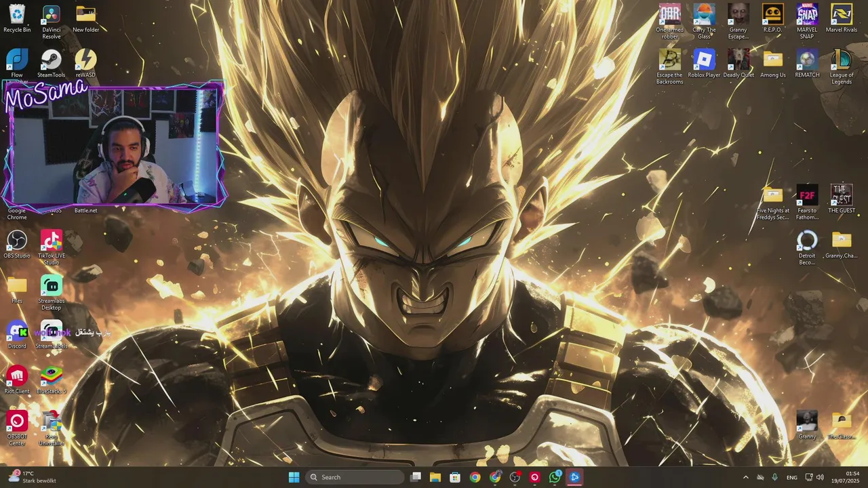This screenshot has width=868, height=488.
Task: Select the Riot Client desktop icon
Action: (x=17, y=380)
